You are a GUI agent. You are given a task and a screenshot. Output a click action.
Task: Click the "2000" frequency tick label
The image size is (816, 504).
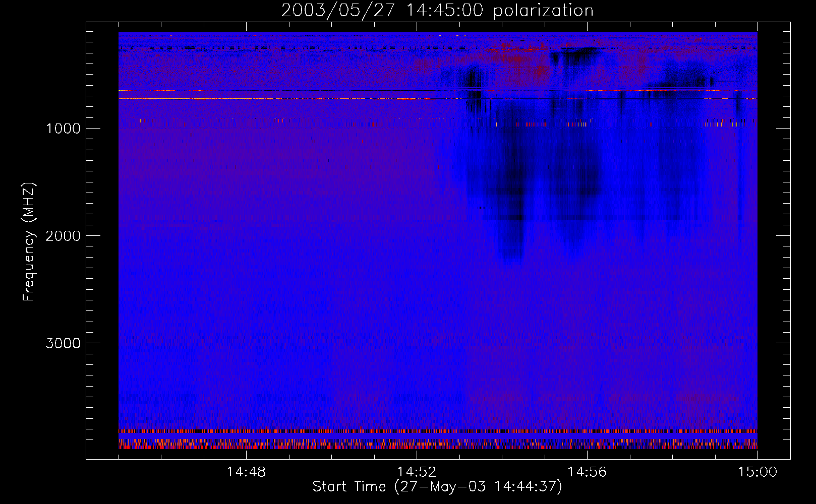coord(63,236)
